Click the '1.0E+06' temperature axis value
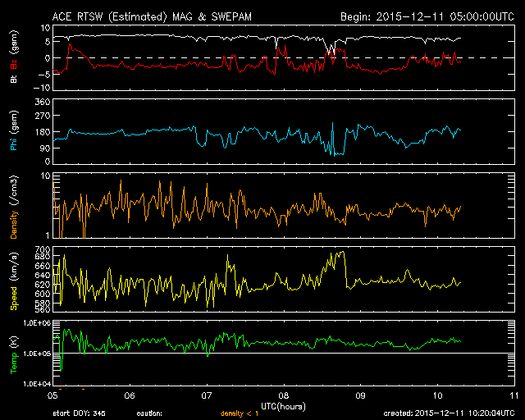Viewport: 525px width, 420px height. pos(36,323)
